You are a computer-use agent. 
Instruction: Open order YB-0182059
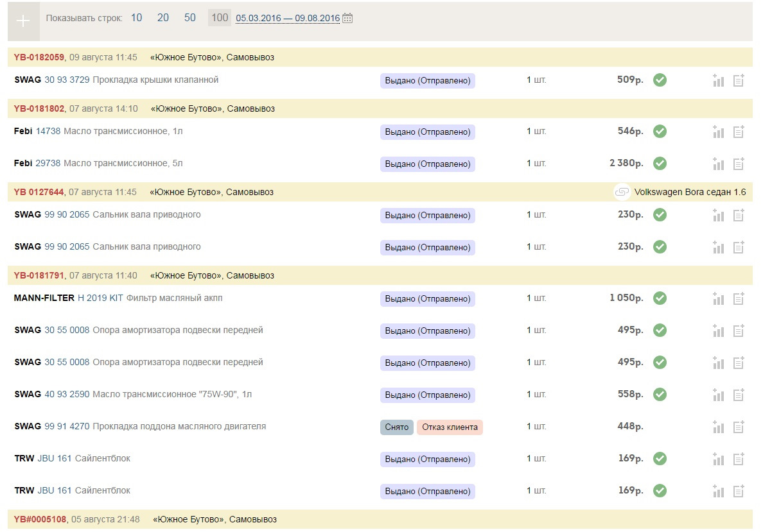click(x=39, y=57)
